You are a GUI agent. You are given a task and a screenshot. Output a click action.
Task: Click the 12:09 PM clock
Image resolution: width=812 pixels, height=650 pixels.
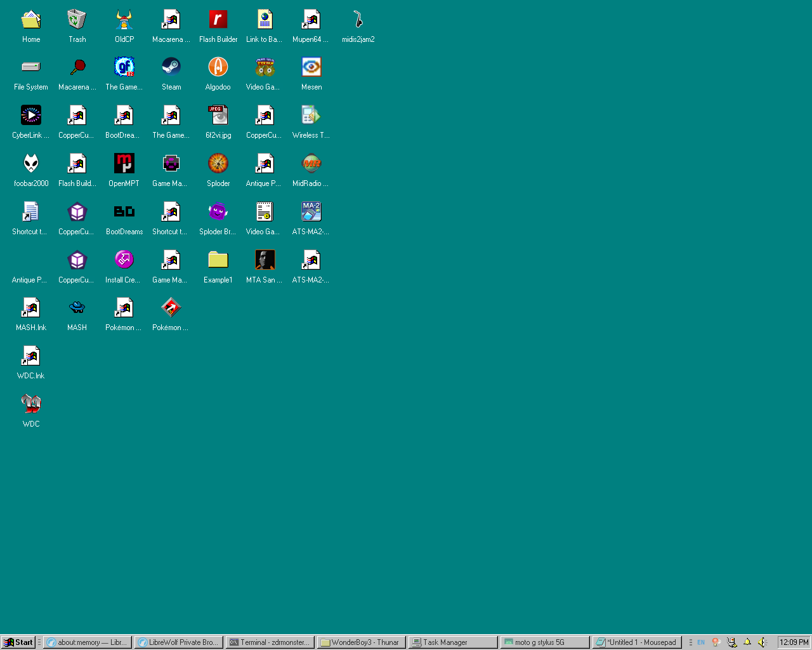[794, 642]
